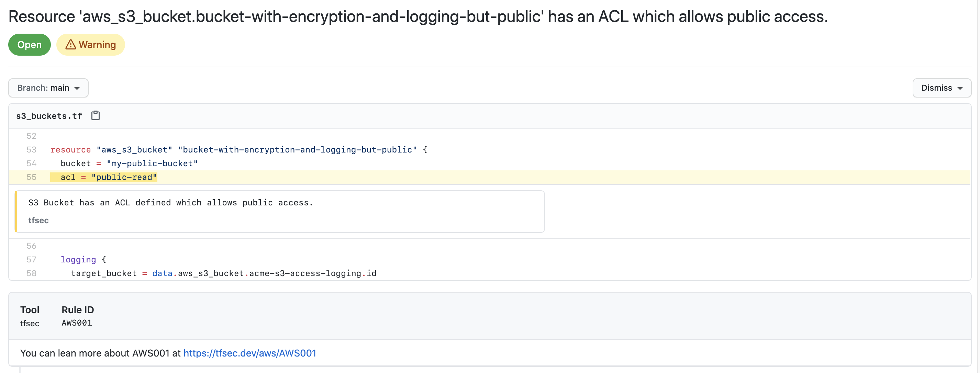Image resolution: width=980 pixels, height=373 pixels.
Task: Click line number 55 in the gutter
Action: (x=32, y=177)
